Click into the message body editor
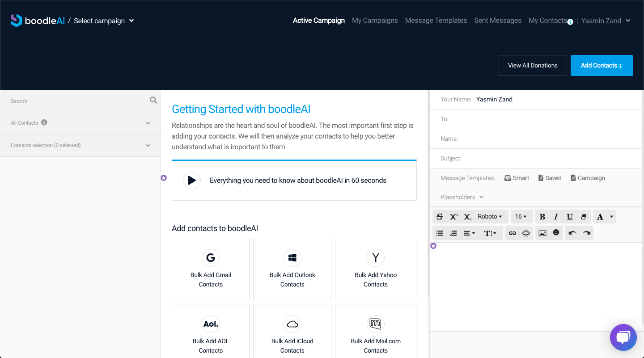This screenshot has height=358, width=644. (536, 286)
